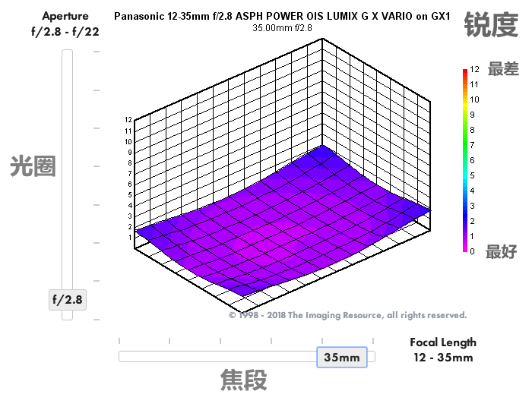Screen dimensions: 532x410
Task: Click the "35.00mm f/2.8" subtitle text
Action: (282, 28)
